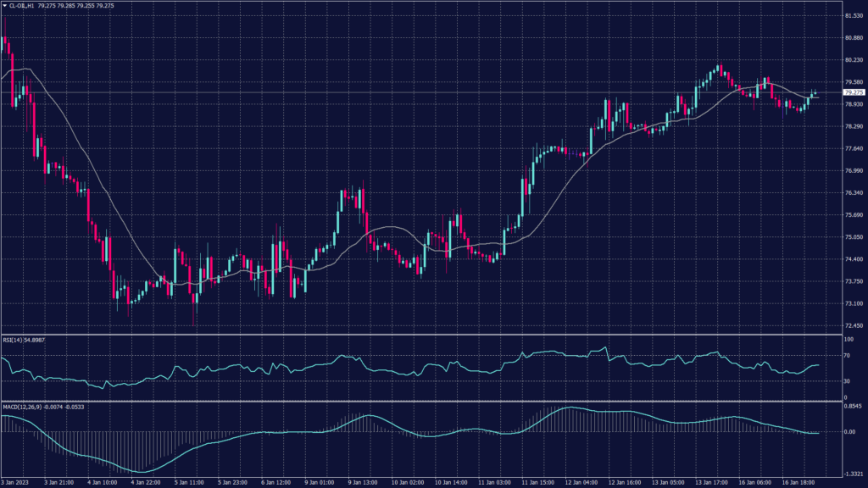Viewport: 868px width, 488px height.
Task: Click the triangle arrow beside CL-OIL title
Action: 4,6
